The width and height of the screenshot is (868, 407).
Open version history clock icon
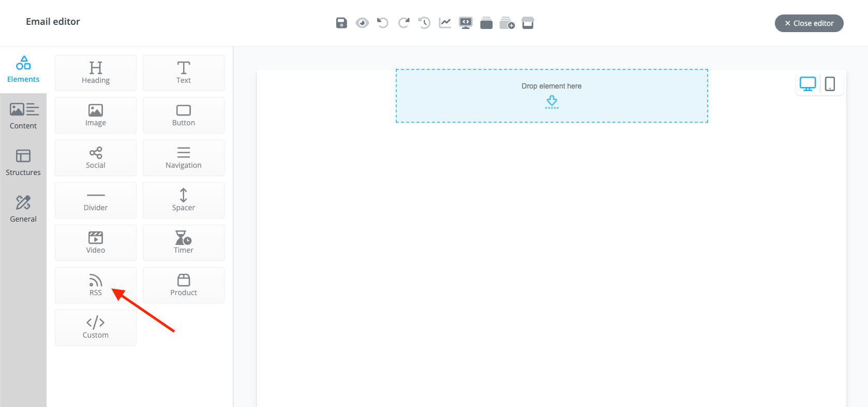424,23
